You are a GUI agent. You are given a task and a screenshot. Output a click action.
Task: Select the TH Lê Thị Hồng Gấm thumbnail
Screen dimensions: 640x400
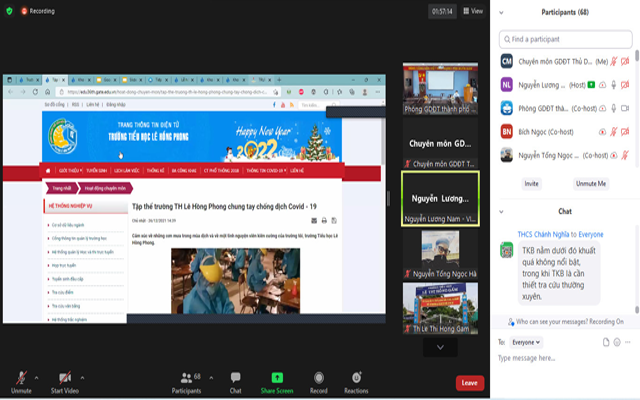[x=440, y=309]
